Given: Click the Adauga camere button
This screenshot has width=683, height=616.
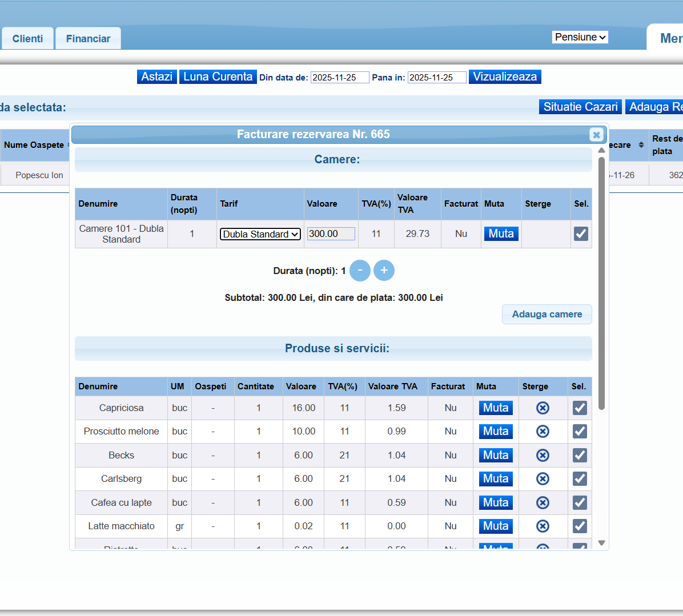Looking at the screenshot, I should pyautogui.click(x=547, y=314).
